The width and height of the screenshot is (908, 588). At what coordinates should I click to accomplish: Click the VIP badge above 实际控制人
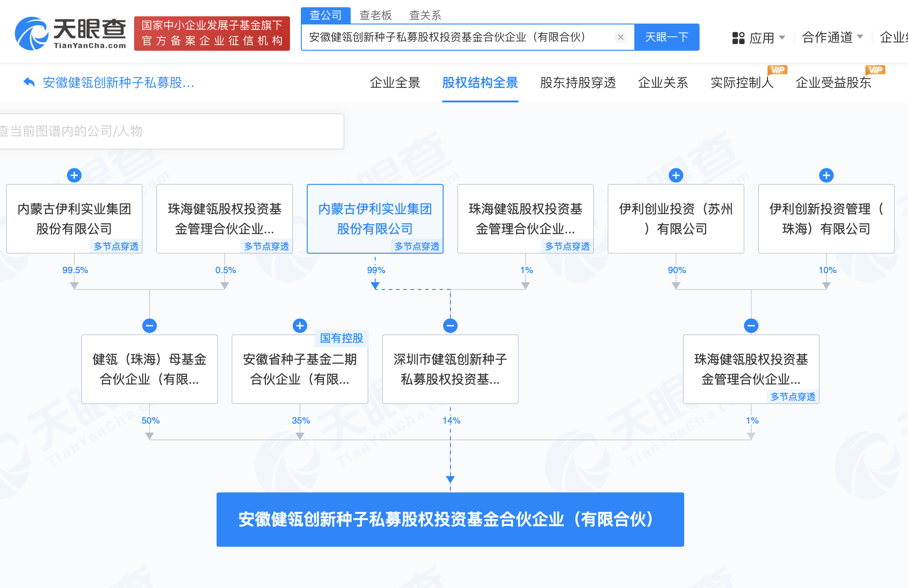pyautogui.click(x=778, y=69)
